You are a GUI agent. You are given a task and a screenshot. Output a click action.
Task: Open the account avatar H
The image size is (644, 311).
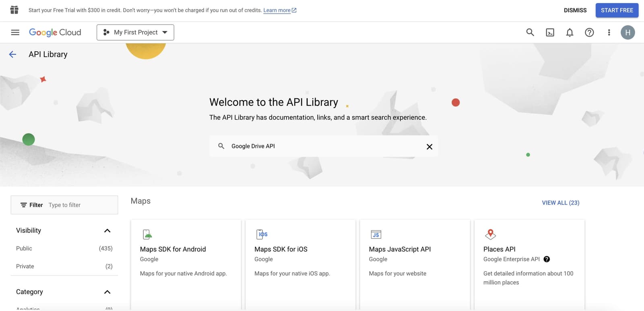628,32
